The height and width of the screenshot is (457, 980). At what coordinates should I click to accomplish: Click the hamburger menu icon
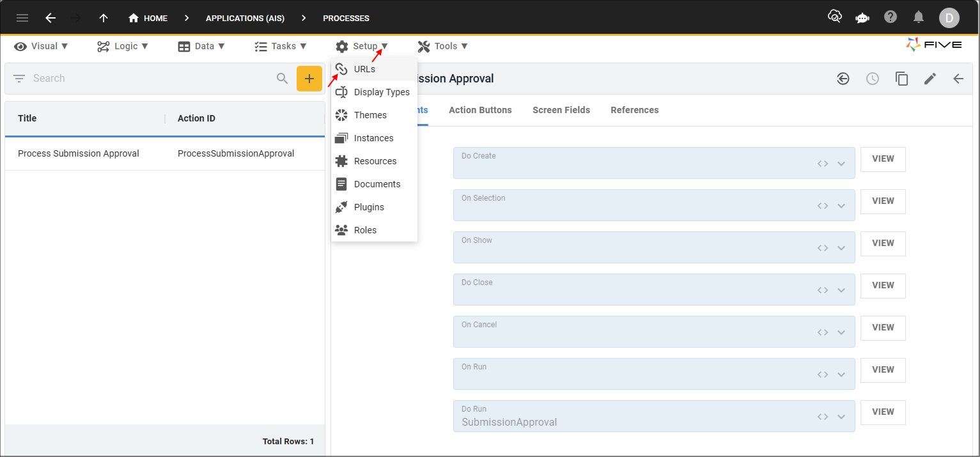22,18
